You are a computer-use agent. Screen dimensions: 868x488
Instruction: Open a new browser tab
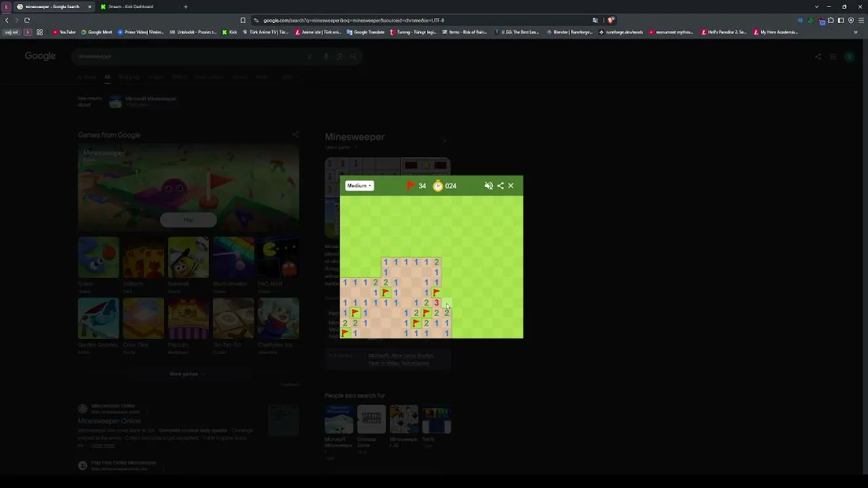click(185, 7)
